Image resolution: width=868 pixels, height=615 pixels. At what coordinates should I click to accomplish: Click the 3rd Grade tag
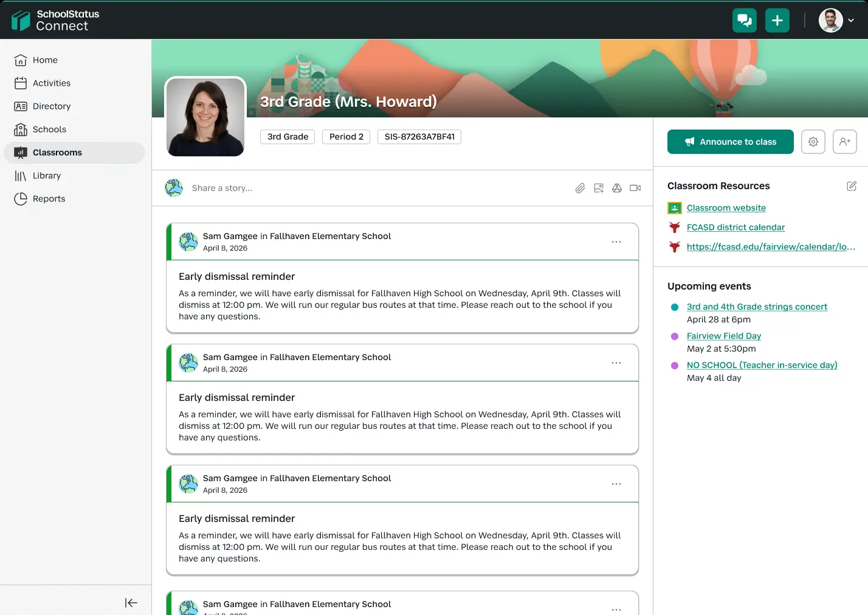coord(288,137)
